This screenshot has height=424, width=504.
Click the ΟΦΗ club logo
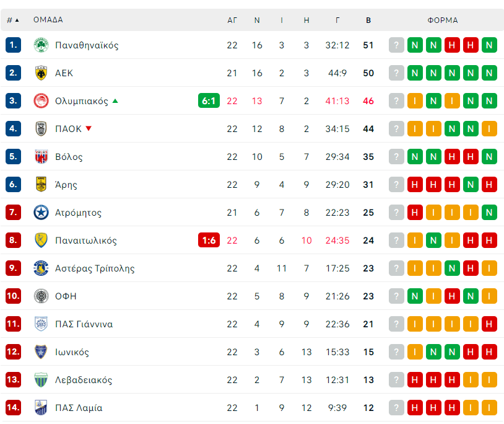(x=41, y=296)
